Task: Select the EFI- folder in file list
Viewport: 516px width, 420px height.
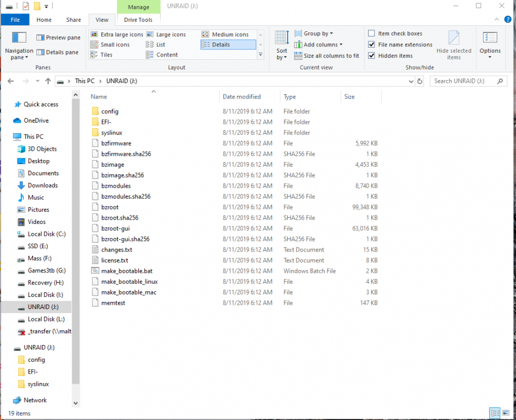Action: pos(106,122)
